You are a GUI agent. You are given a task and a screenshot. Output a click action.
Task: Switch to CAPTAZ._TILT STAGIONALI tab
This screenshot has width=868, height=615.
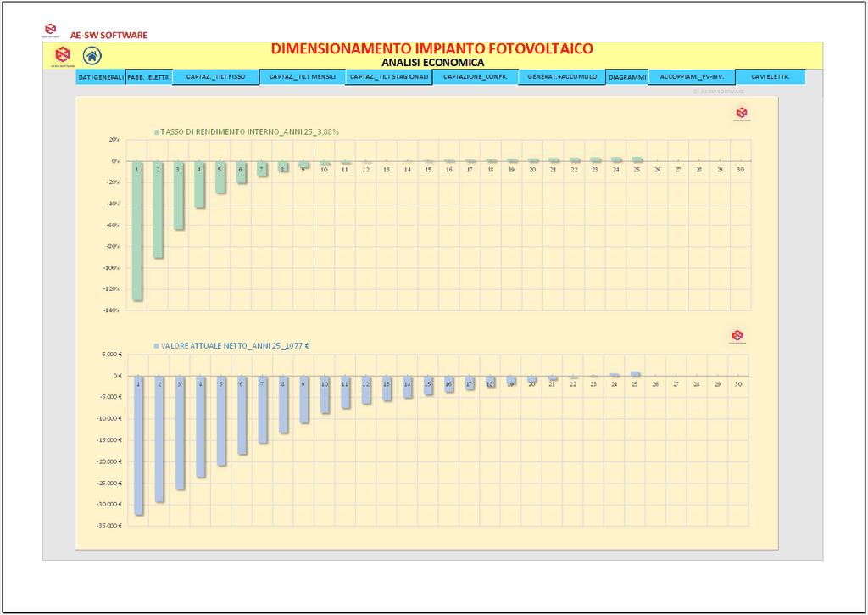tap(389, 77)
